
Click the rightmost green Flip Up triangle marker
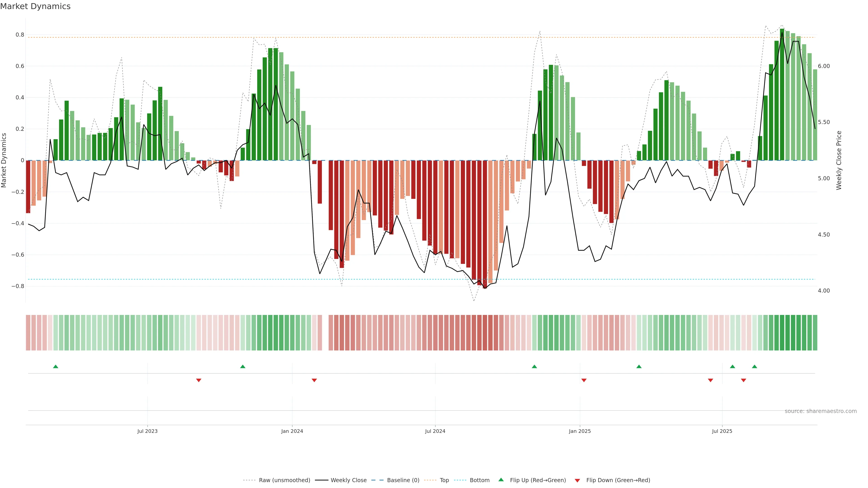[x=755, y=366]
